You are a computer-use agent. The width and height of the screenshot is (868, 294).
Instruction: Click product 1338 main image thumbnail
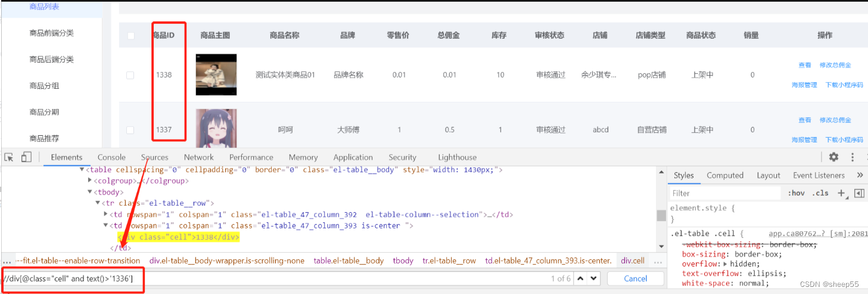coord(216,75)
